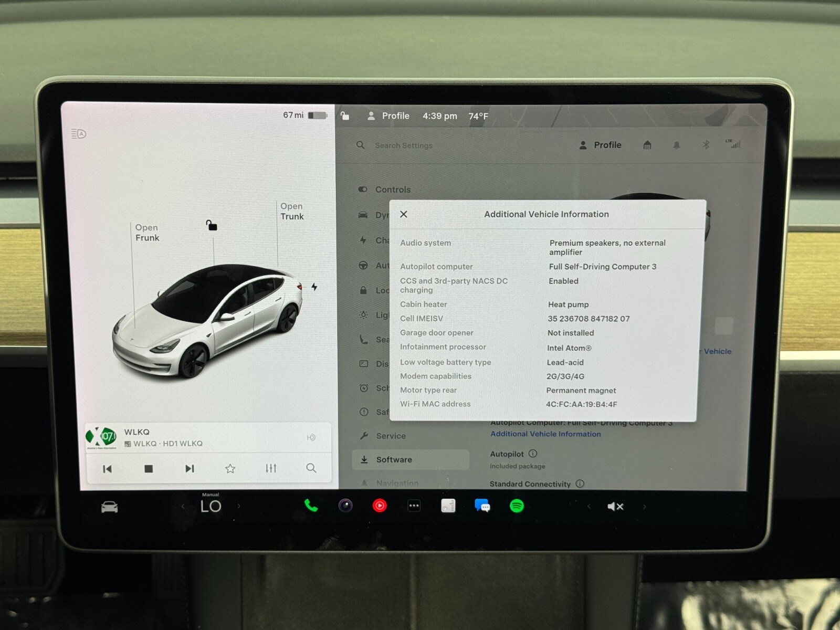Viewport: 840px width, 630px height.
Task: Open the Service settings menu
Action: coord(391,436)
